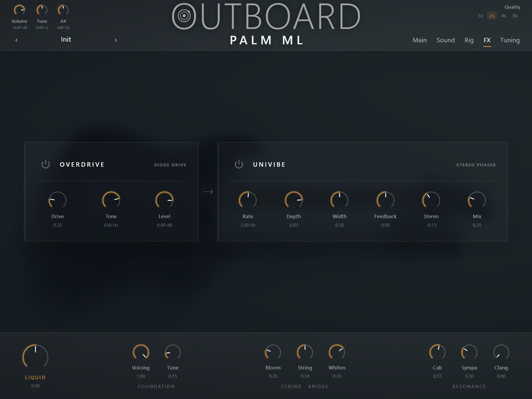Click the Clang knob
Viewport: 532px width, 399px height.
point(501,352)
